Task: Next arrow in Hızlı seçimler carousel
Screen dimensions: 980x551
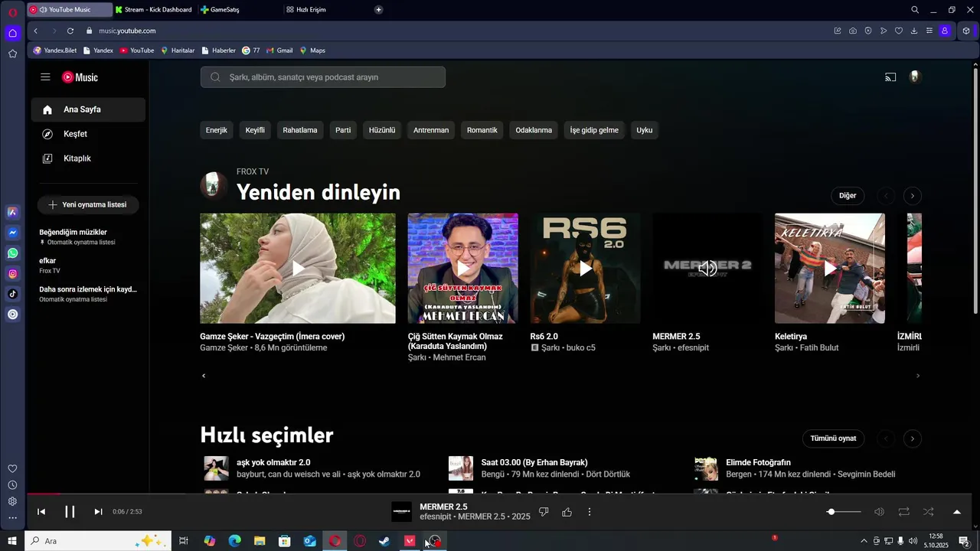Action: click(912, 439)
